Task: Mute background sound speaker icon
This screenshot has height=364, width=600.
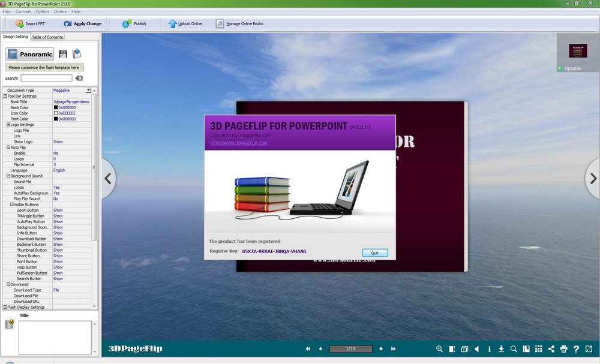Action: click(477, 348)
